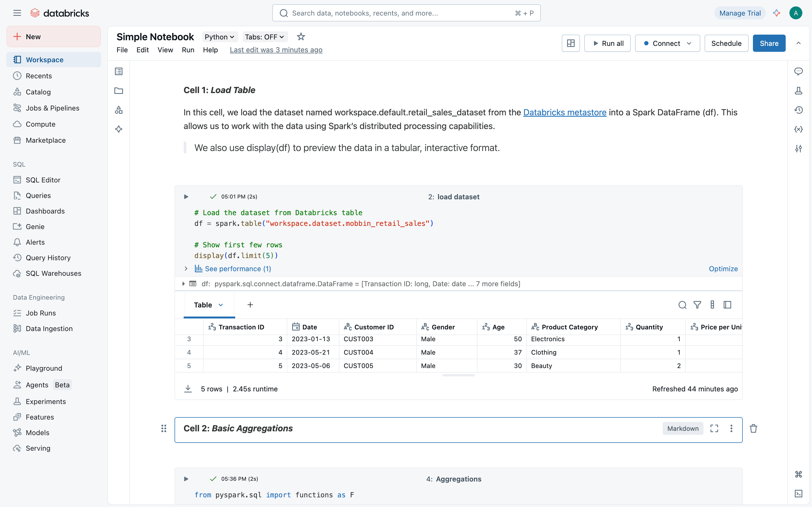Open the Databricks metastore link
The width and height of the screenshot is (812, 507).
point(564,112)
